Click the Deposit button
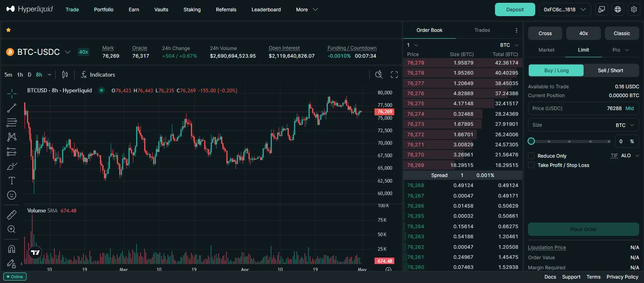This screenshot has height=283, width=644. (515, 9)
